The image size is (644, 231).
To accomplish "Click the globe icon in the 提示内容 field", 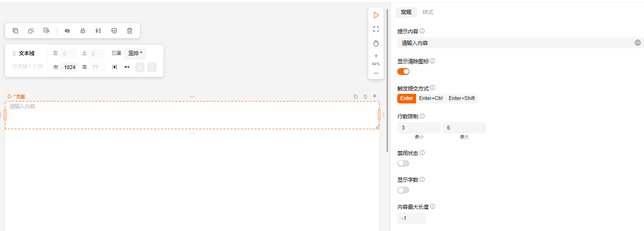I will point(638,43).
